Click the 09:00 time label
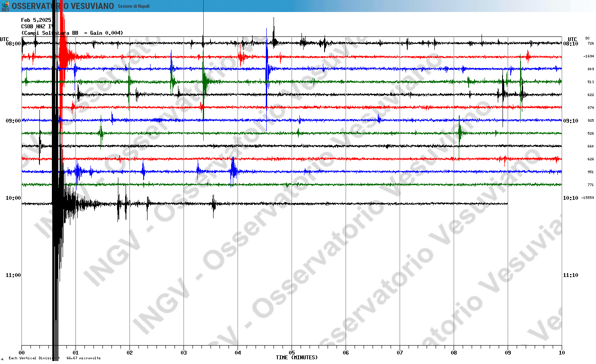The width and height of the screenshot is (596, 364). pyautogui.click(x=14, y=121)
